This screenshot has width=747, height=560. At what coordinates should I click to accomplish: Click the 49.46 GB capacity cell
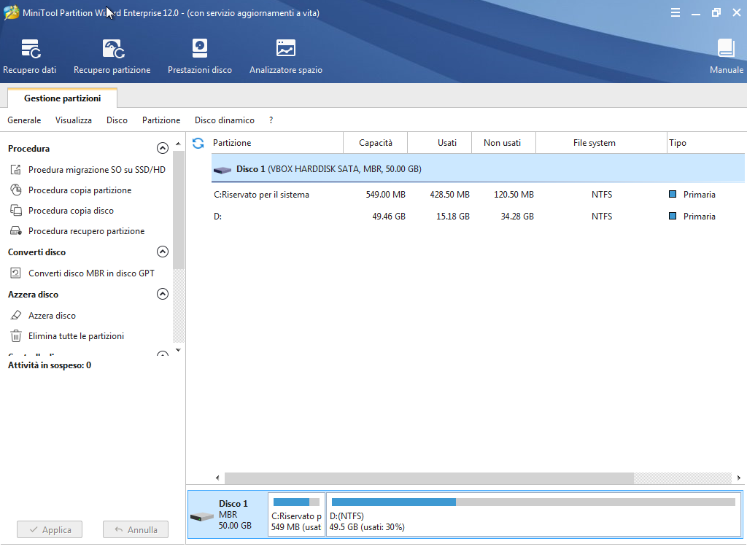(x=389, y=216)
